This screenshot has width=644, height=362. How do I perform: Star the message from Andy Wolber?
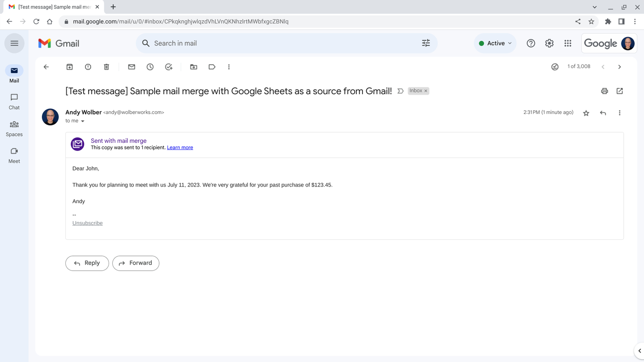(586, 113)
